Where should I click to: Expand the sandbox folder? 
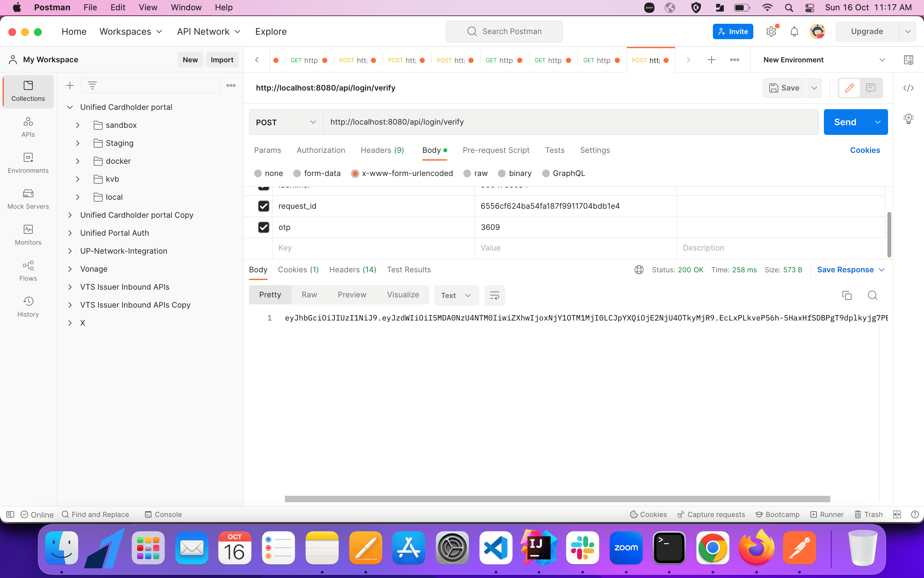pyautogui.click(x=78, y=125)
